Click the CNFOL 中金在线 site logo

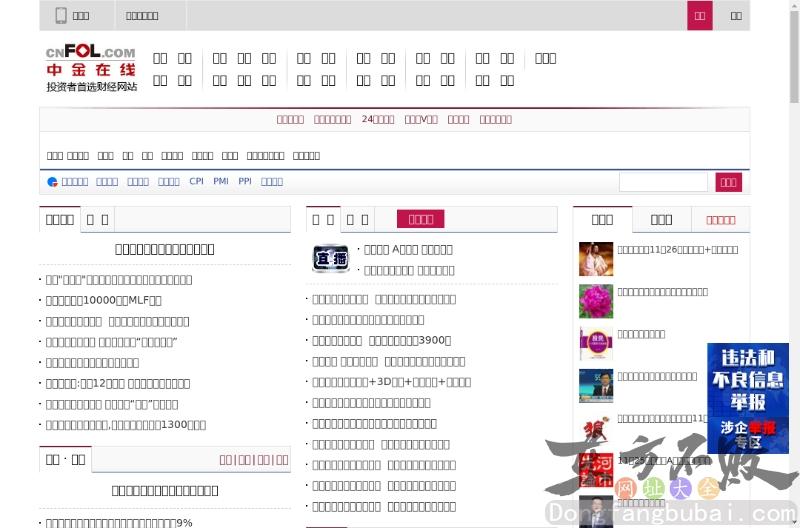90,68
